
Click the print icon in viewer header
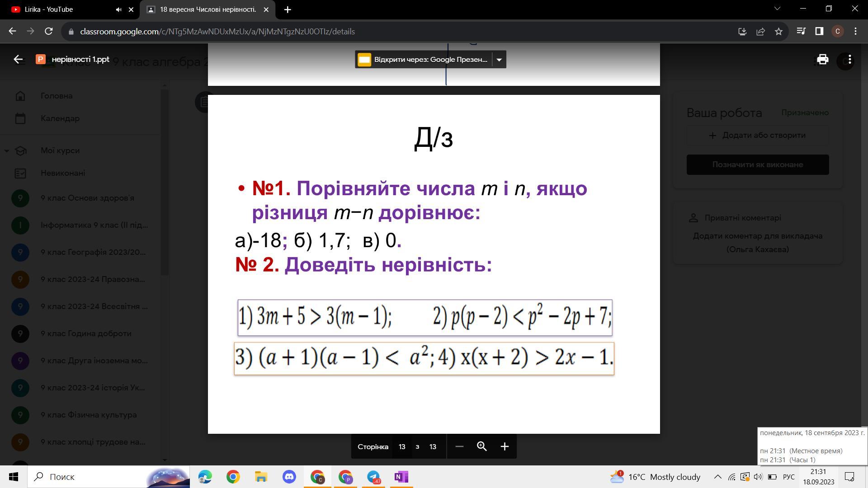822,60
